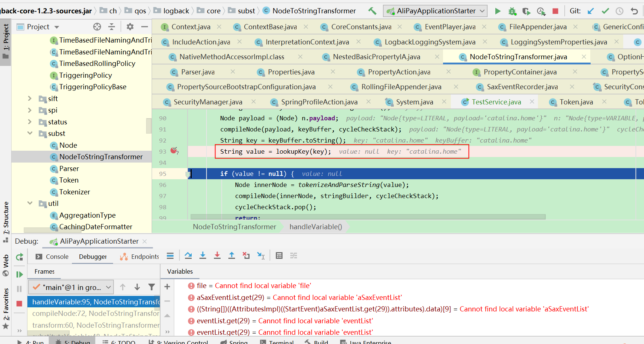
Task: Collapse the util package folder
Action: click(30, 203)
